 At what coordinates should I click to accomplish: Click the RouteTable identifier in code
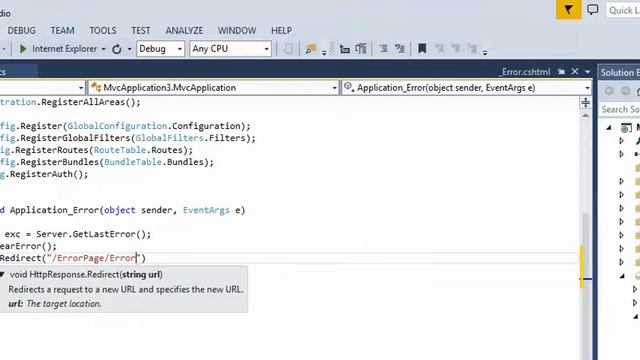[x=120, y=150]
